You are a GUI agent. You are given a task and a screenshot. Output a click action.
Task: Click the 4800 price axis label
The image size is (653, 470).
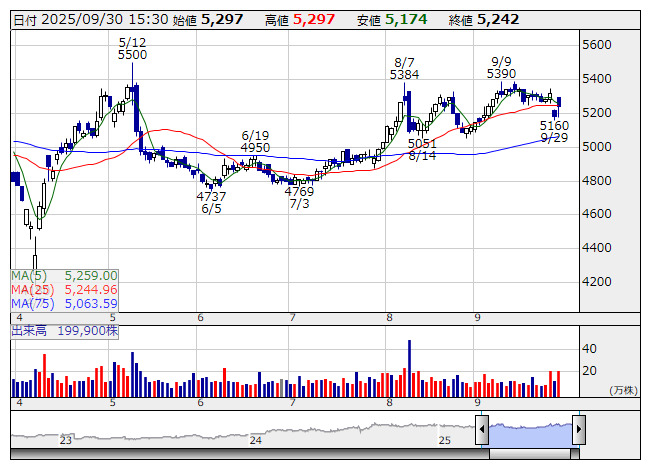pyautogui.click(x=597, y=181)
